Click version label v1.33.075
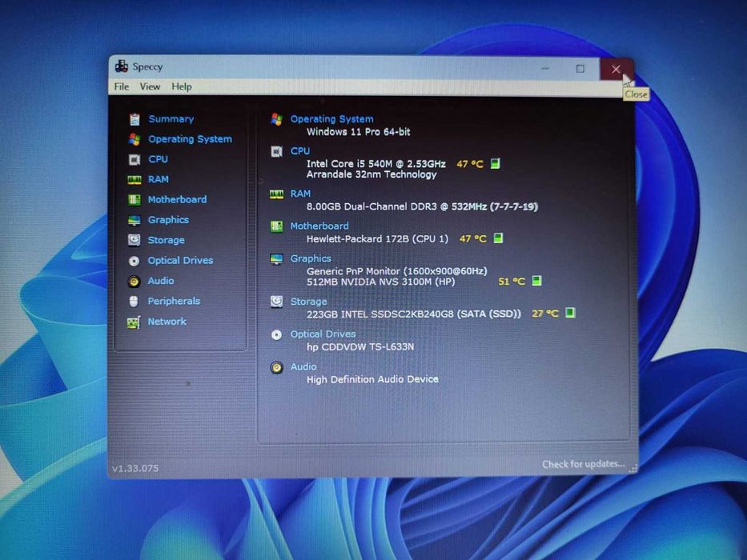 (135, 469)
